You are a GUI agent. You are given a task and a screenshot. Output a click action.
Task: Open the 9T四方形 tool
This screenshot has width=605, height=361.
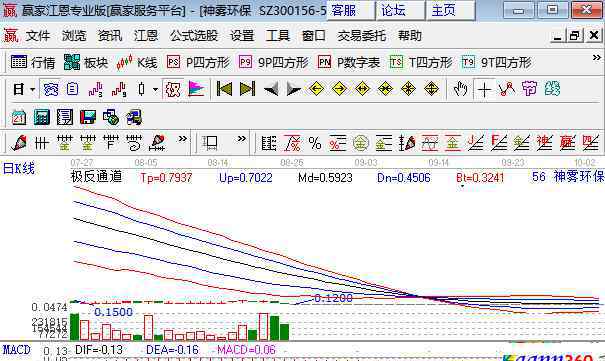click(x=497, y=62)
